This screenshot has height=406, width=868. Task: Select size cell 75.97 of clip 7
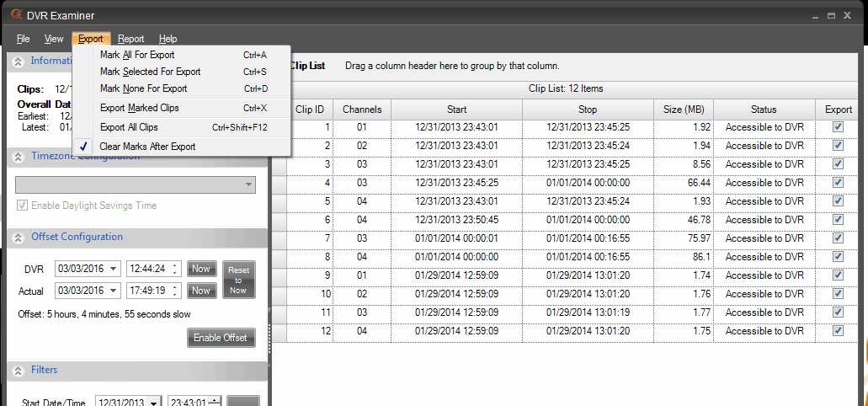pos(684,238)
